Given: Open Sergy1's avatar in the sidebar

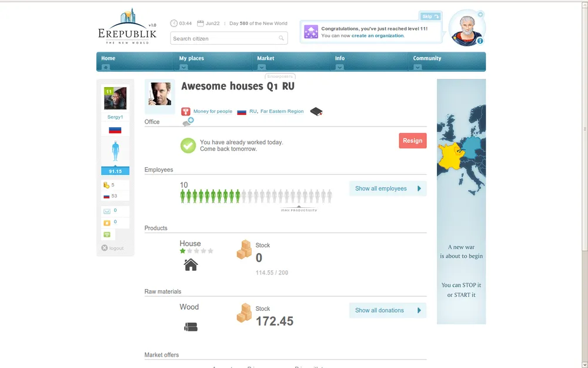Looking at the screenshot, I should point(115,98).
